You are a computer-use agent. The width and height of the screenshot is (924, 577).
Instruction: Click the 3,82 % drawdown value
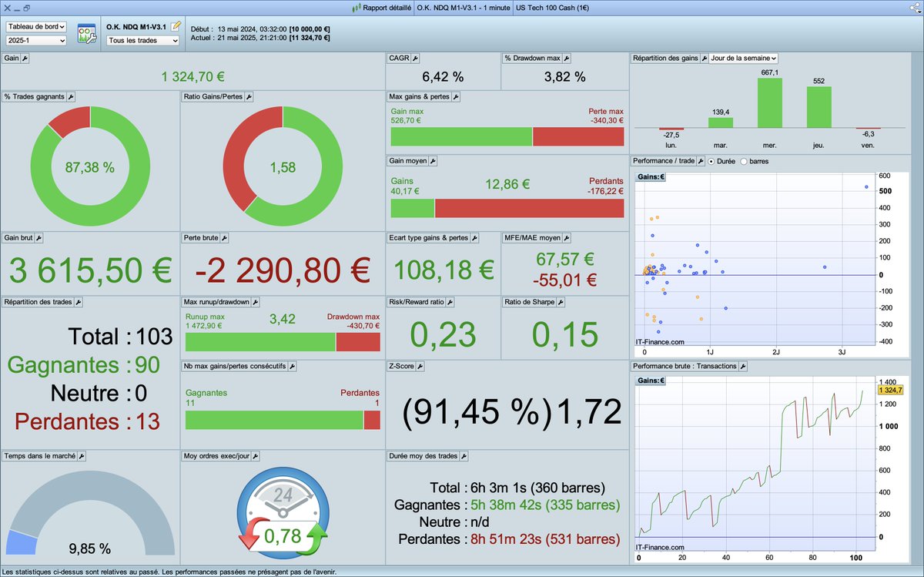pos(565,76)
